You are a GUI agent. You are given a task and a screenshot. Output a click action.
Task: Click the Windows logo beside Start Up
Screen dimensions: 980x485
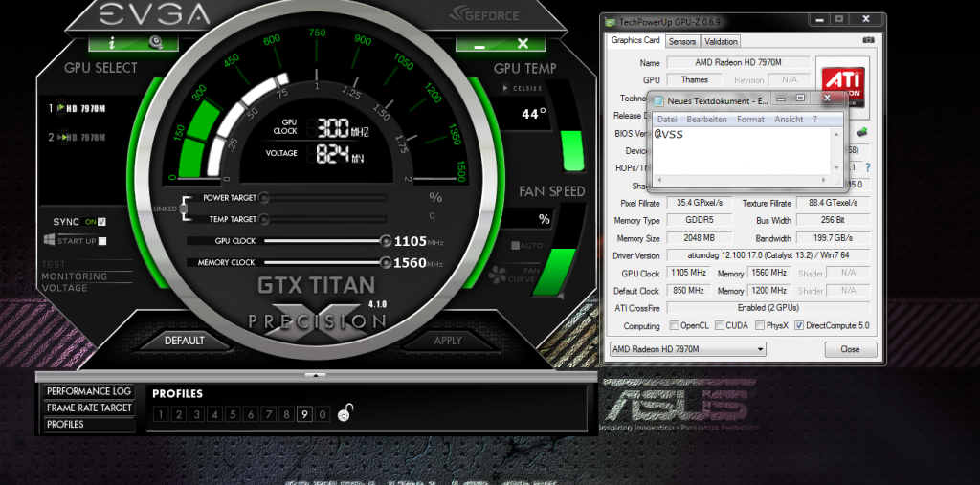click(x=50, y=240)
